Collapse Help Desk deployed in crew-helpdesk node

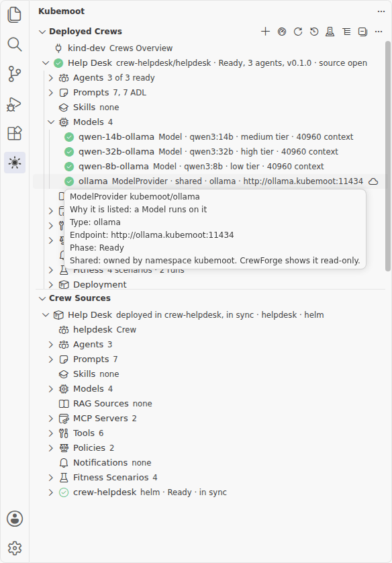pyautogui.click(x=46, y=315)
